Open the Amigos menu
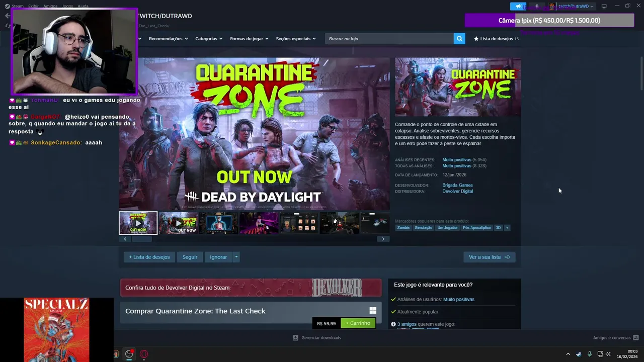This screenshot has width=644, height=362. pyautogui.click(x=50, y=7)
